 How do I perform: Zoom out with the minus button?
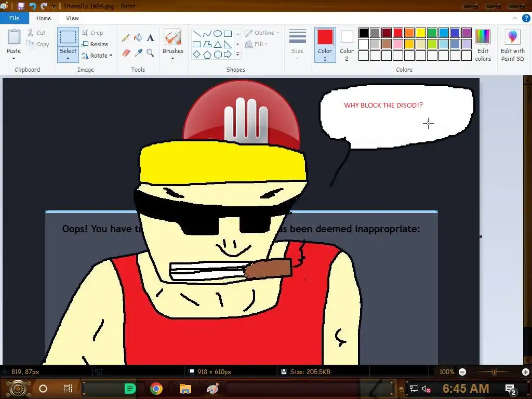(x=462, y=372)
